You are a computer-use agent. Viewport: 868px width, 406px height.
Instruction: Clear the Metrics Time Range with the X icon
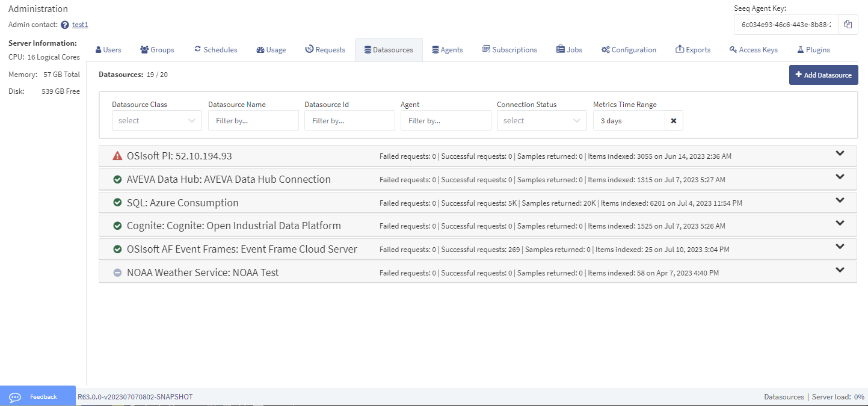674,120
